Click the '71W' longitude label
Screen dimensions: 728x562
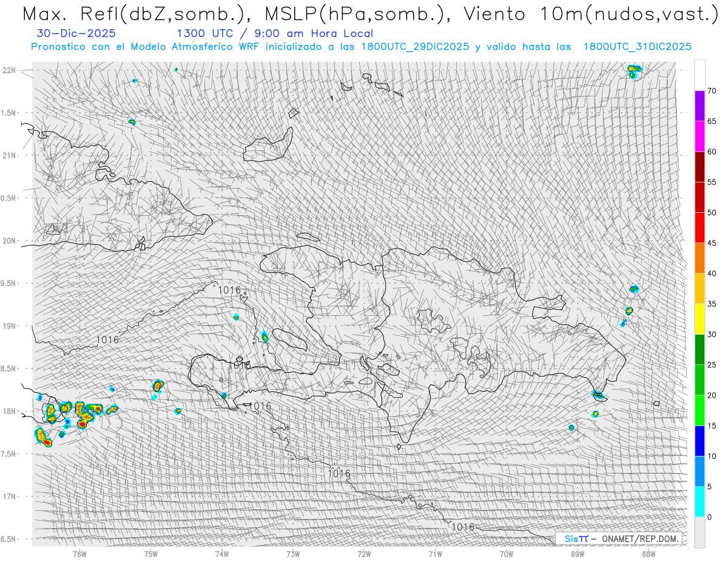pos(435,553)
